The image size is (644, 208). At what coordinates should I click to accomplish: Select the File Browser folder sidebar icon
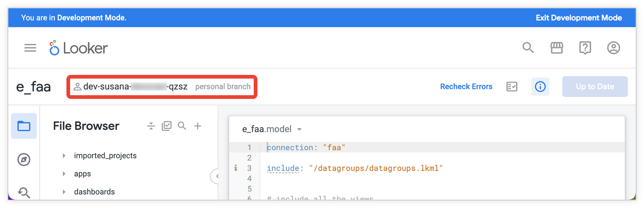pyautogui.click(x=24, y=126)
